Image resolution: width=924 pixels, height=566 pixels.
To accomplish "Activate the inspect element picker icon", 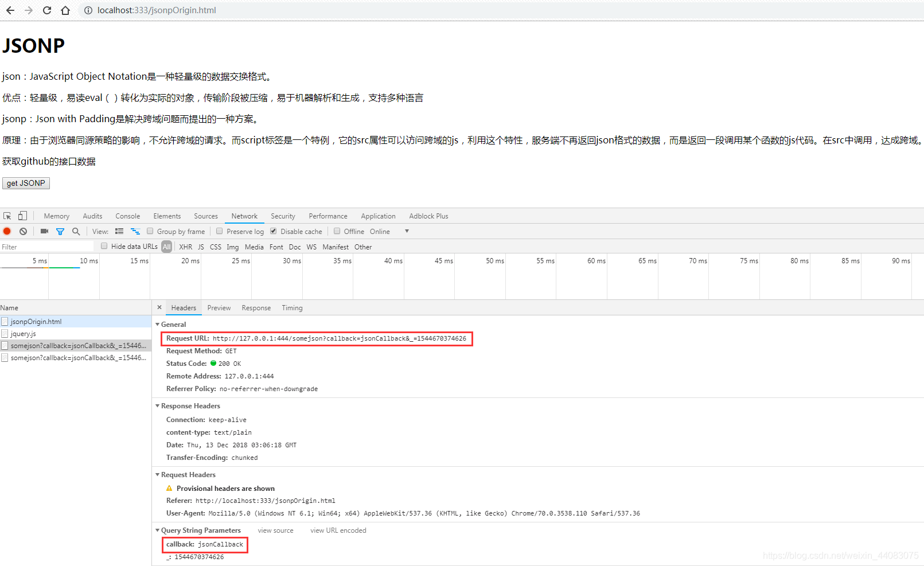I will (7, 216).
